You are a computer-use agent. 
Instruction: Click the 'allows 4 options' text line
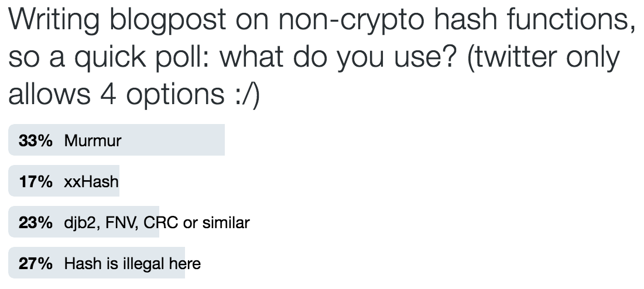click(x=117, y=94)
